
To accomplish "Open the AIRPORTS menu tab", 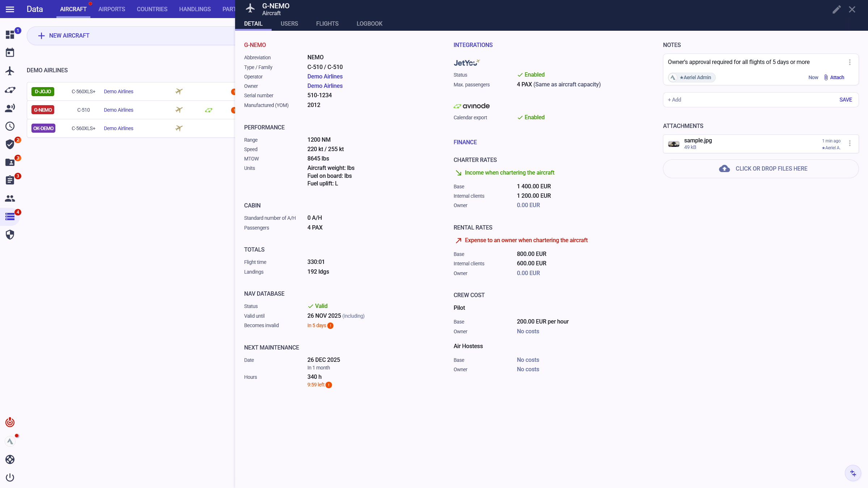I will coord(112,9).
